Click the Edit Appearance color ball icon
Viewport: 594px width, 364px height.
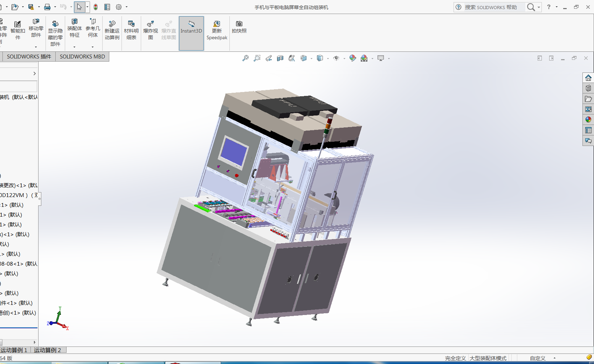(x=353, y=58)
